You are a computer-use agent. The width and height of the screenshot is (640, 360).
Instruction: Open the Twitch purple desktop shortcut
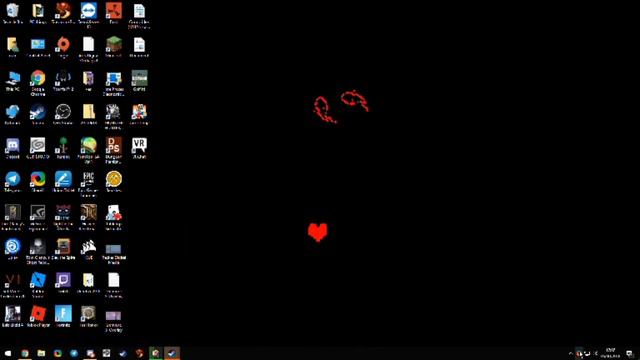(x=63, y=281)
